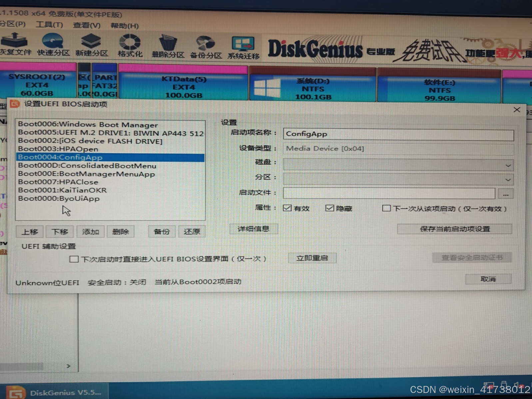This screenshot has height=399, width=532.
Task: Click the left panel horizontal scrollbar right arrow
Action: (69, 366)
